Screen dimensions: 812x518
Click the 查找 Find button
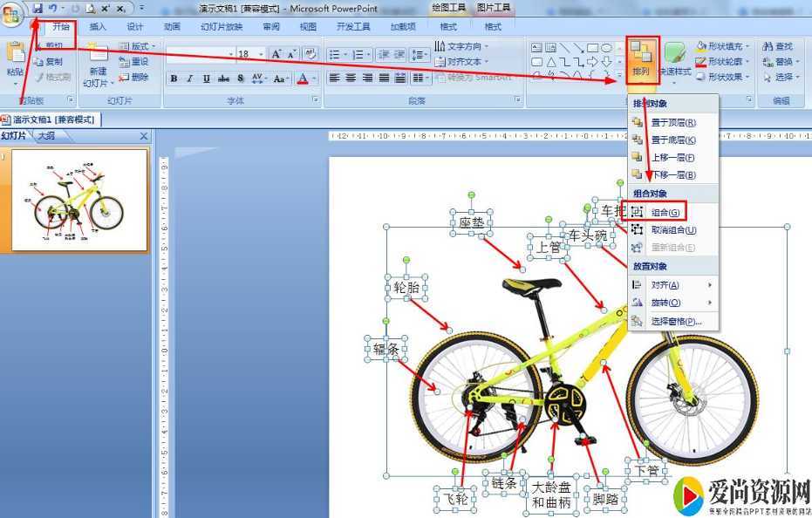pos(777,46)
